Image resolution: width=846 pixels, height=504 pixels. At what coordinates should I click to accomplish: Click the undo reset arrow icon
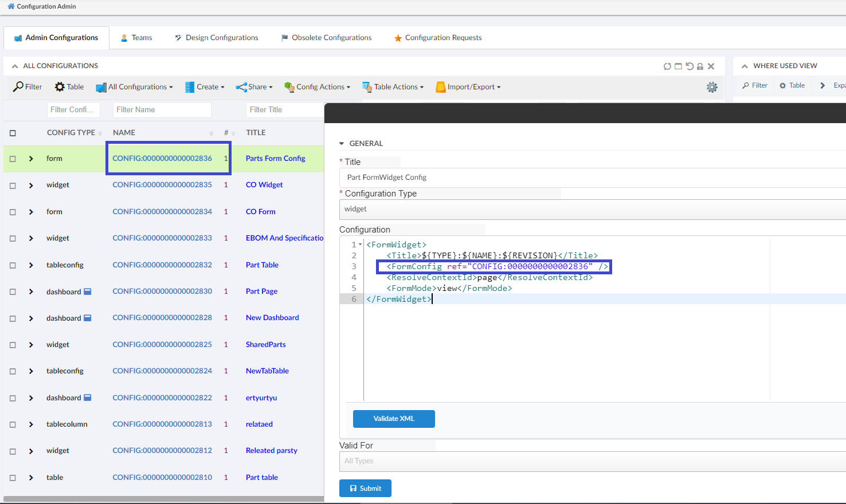point(690,66)
